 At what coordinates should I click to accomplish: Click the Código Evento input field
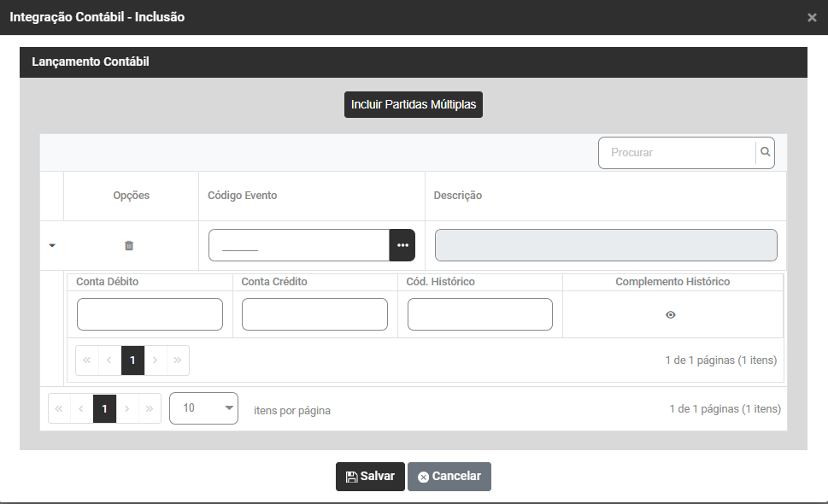[299, 245]
